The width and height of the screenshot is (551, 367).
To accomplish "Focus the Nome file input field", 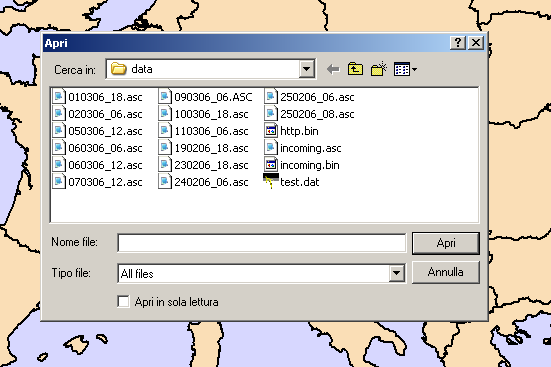I will pyautogui.click(x=262, y=243).
